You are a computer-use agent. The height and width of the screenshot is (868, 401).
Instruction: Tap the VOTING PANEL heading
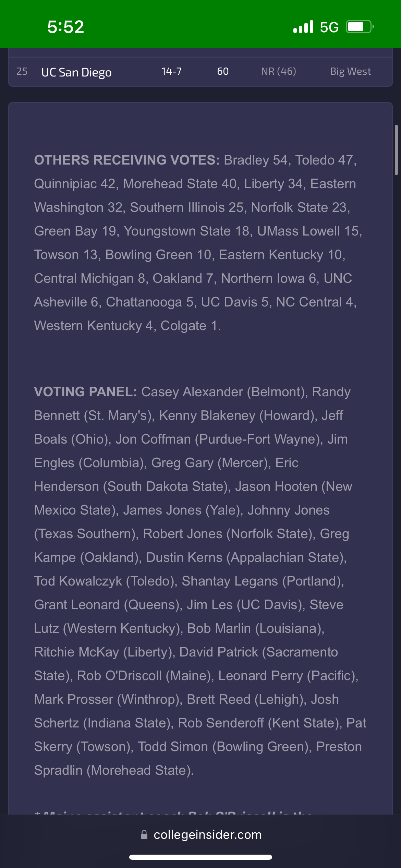pyautogui.click(x=85, y=392)
